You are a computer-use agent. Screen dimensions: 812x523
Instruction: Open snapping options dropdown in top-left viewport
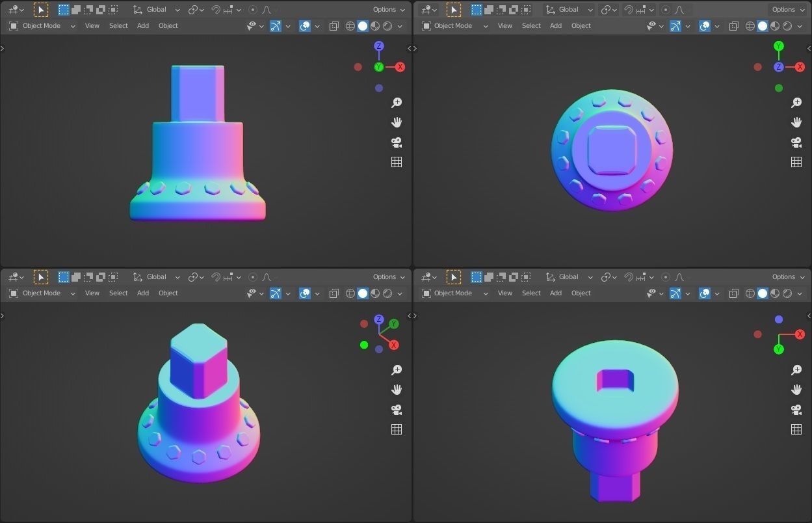[x=233, y=10]
